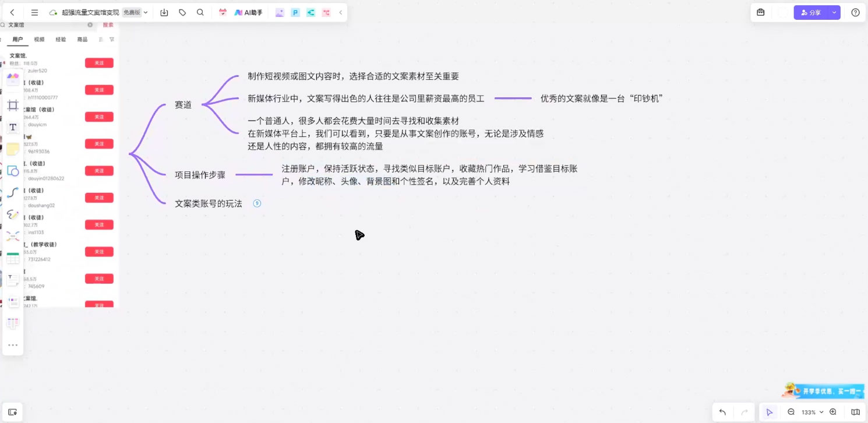Viewport: 868px width, 423px height.
Task: Select the Sticky Note tool
Action: coord(13,150)
